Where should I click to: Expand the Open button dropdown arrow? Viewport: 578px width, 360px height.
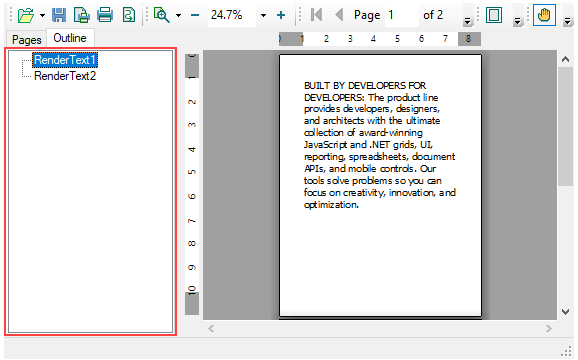tap(42, 15)
